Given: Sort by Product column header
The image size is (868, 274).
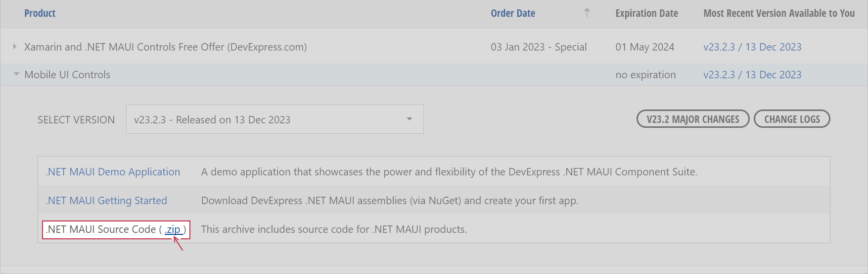Looking at the screenshot, I should [x=40, y=13].
